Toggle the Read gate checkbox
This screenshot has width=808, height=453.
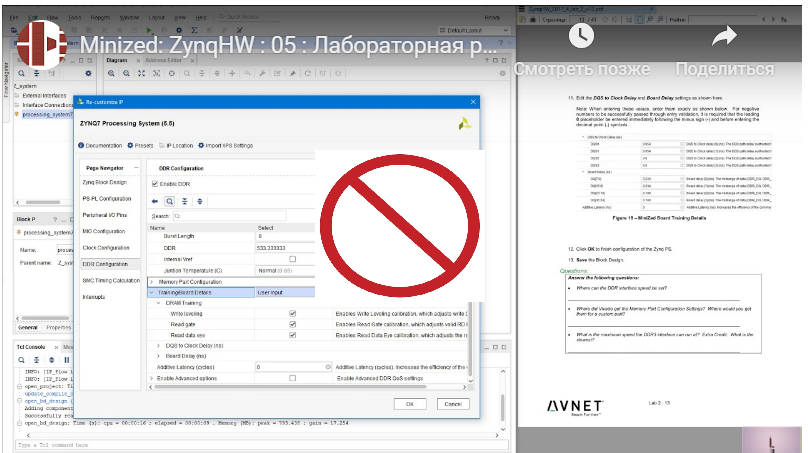[292, 325]
